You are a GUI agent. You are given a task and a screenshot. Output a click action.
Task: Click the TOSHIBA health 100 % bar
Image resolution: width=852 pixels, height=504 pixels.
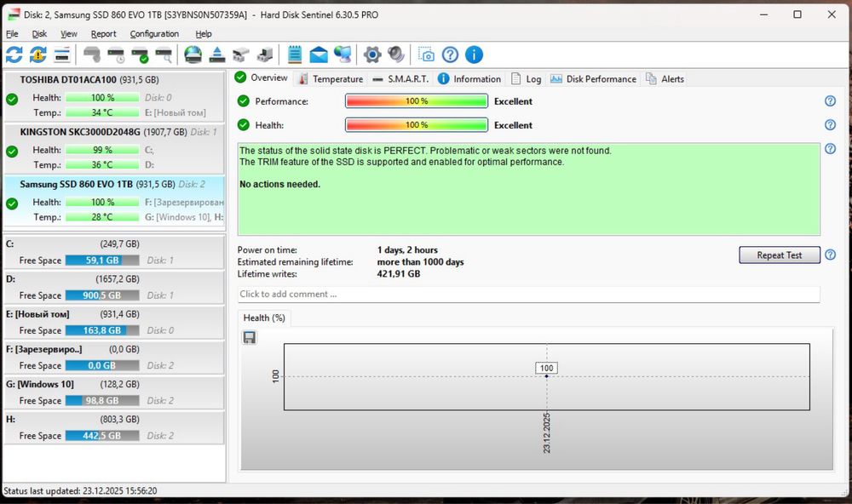click(102, 98)
